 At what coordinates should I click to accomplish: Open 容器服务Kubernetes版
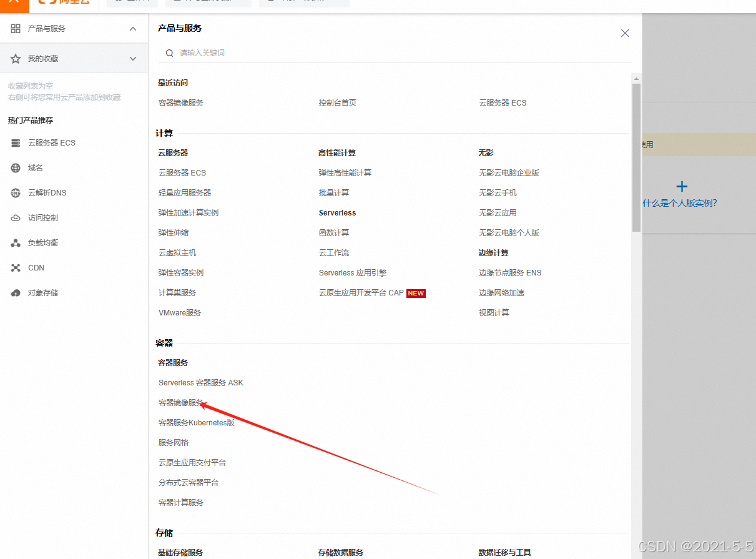pos(197,423)
